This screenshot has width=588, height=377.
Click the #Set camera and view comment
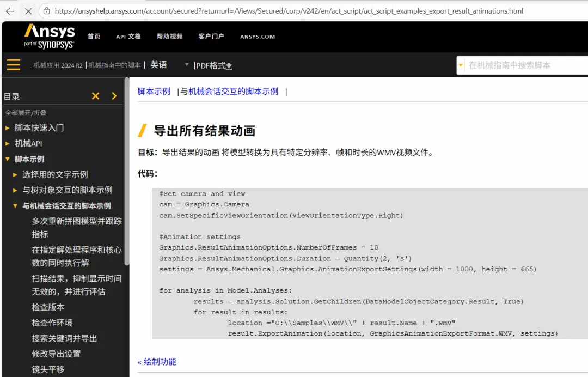(x=202, y=194)
